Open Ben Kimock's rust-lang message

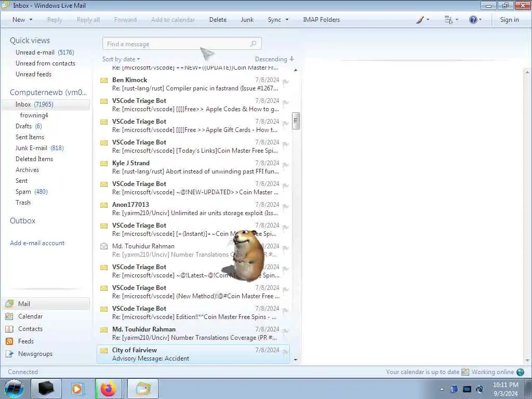[193, 84]
